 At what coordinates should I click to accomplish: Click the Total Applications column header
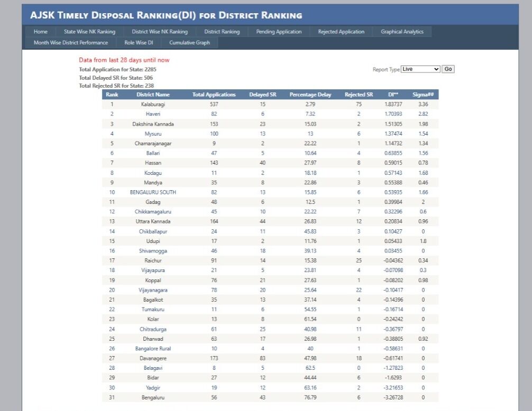click(x=214, y=95)
